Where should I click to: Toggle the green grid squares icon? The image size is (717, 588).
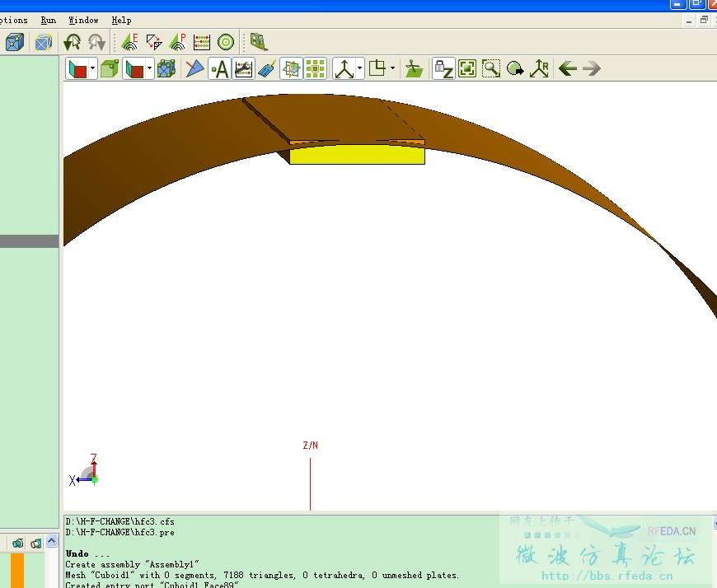[x=315, y=69]
